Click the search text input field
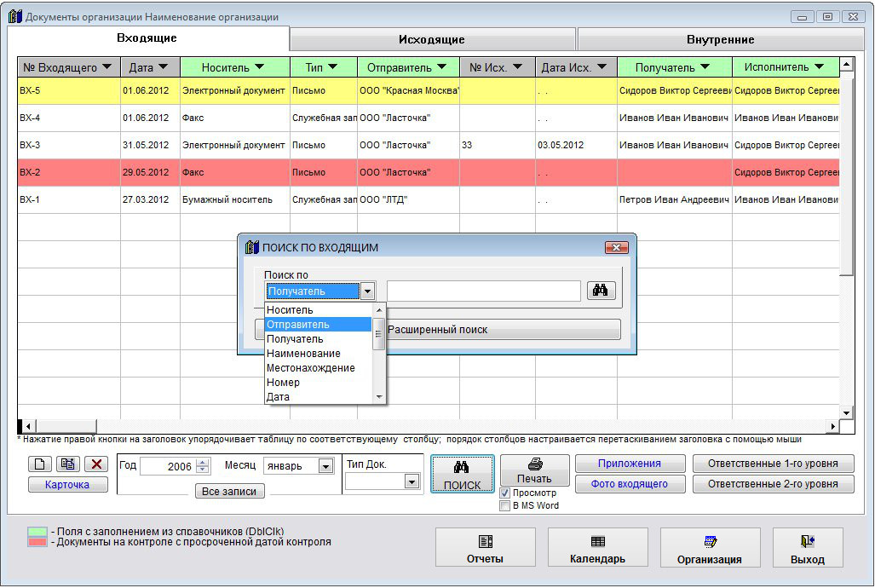 [x=483, y=291]
